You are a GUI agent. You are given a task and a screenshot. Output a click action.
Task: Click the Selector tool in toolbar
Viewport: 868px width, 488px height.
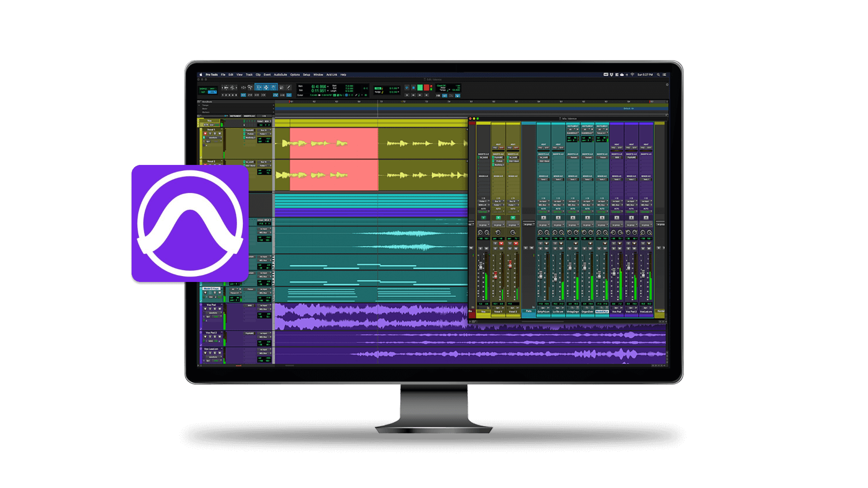(x=266, y=87)
